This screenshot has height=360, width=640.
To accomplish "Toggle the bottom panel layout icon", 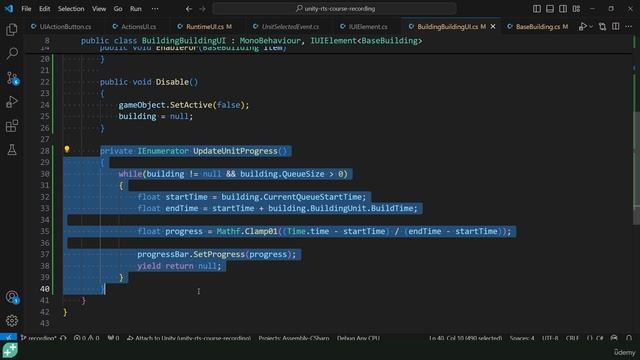I will (550, 9).
